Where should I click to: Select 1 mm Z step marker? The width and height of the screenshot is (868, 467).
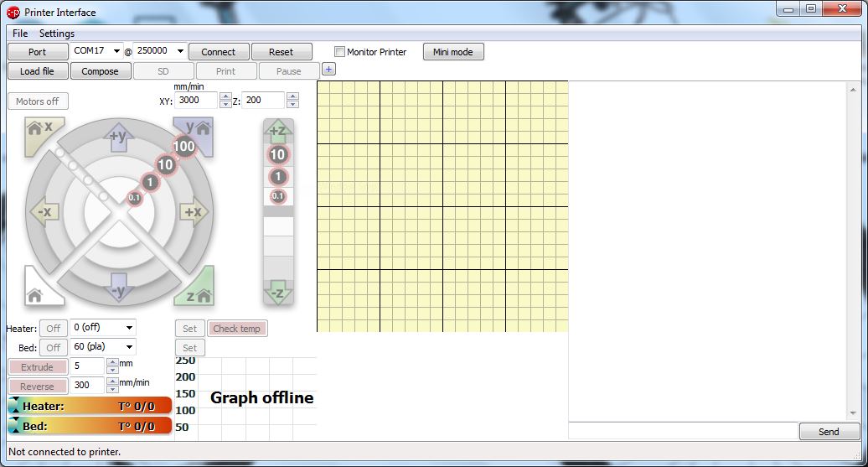pos(278,177)
